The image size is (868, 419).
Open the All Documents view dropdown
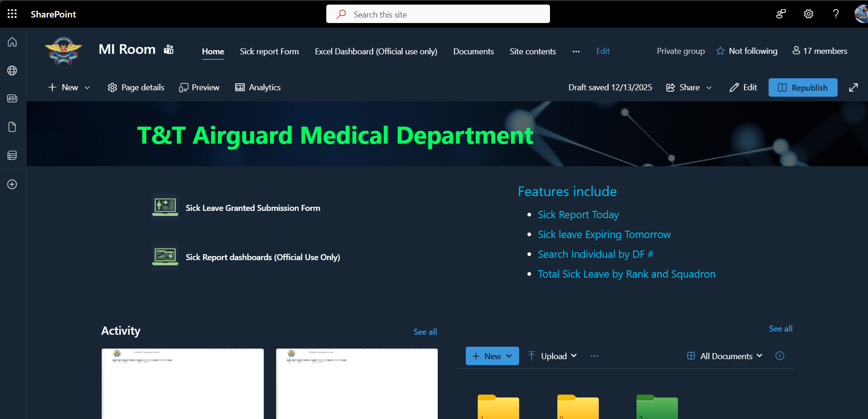725,356
